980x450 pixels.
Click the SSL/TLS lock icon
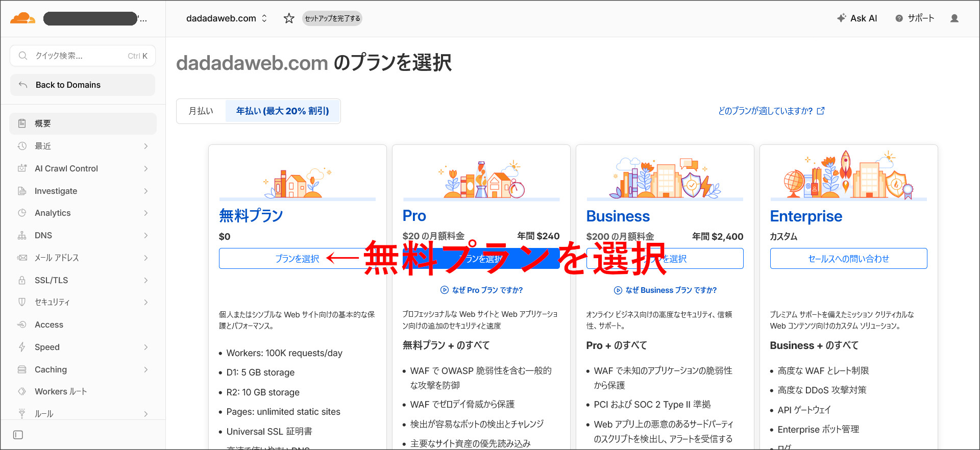pyautogui.click(x=22, y=280)
